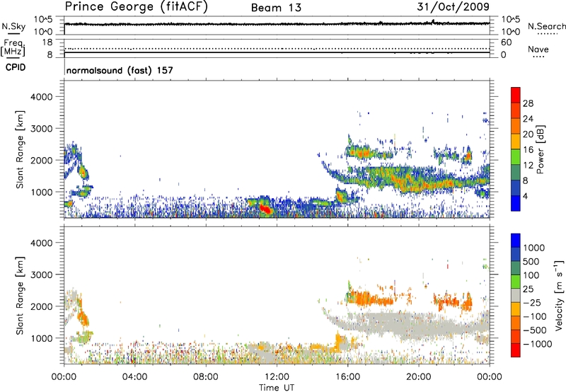Click the 'Freq. [MHz]' label
This screenshot has height=392, width=566.
click(13, 47)
